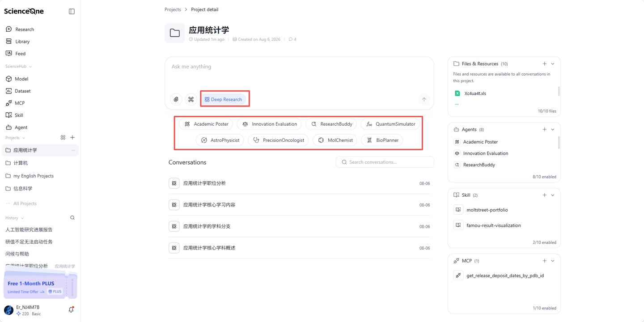This screenshot has height=322, width=644.
Task: Search history with magnifier icon
Action: (72, 218)
